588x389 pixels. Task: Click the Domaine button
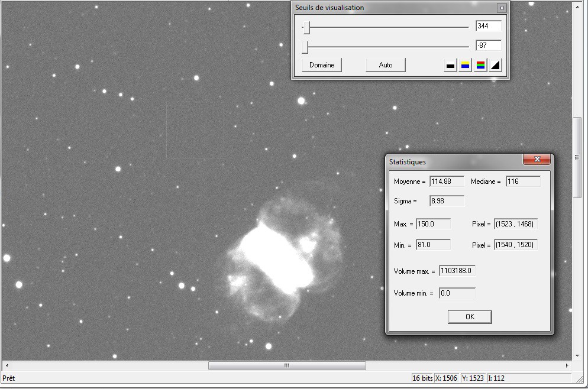[x=321, y=65]
